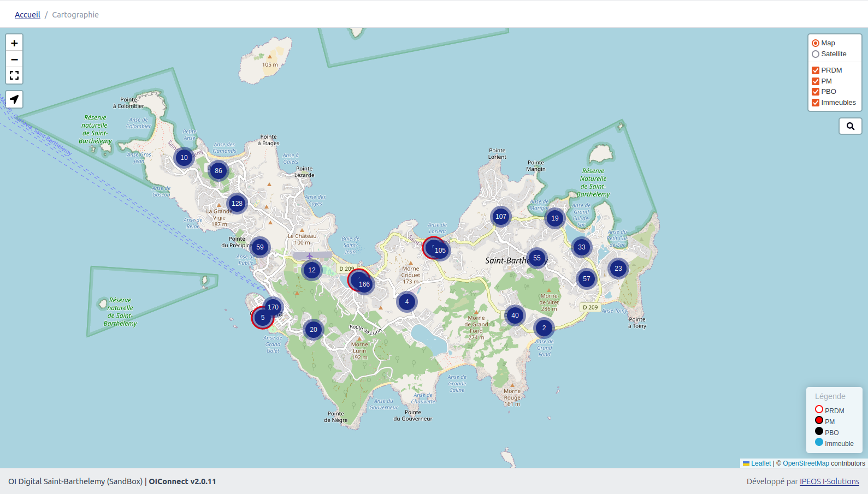Select the Map base layer
Viewport: 868px width, 494px height.
tap(816, 43)
